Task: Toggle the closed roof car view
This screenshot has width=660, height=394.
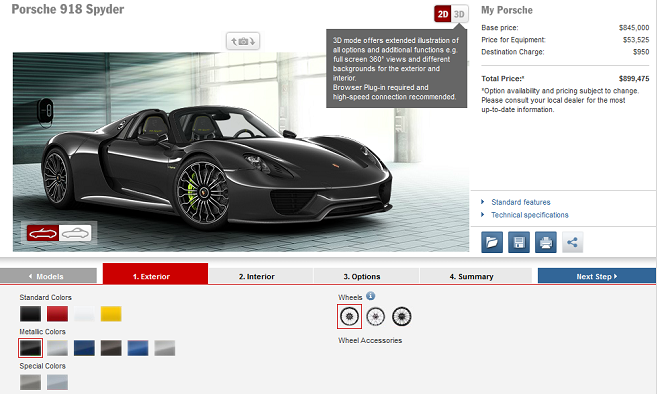Action: click(75, 233)
